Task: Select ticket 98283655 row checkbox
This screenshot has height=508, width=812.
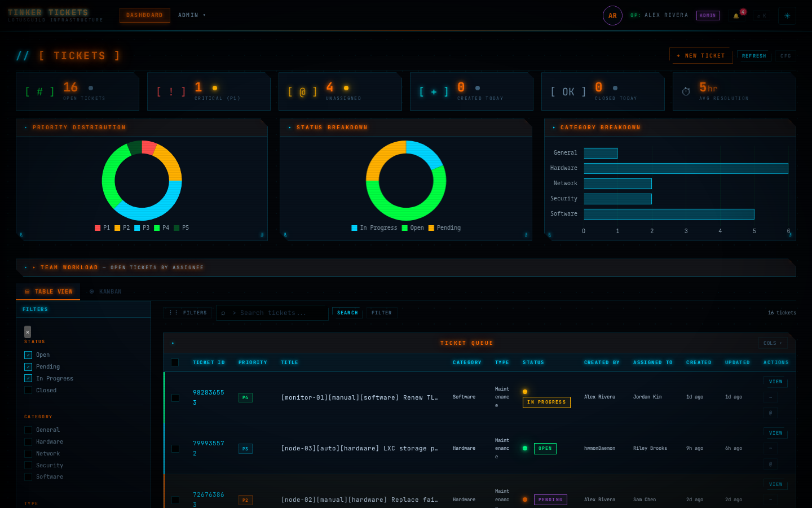Action: (175, 398)
